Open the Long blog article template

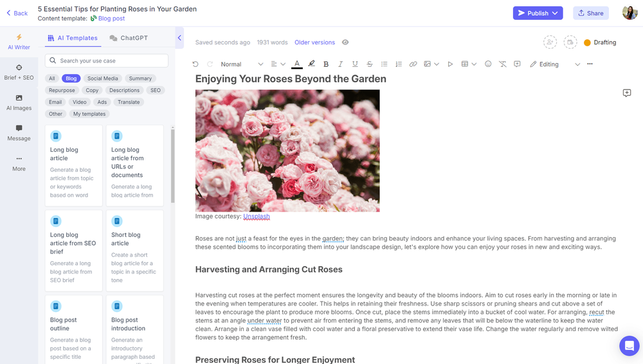[73, 165]
